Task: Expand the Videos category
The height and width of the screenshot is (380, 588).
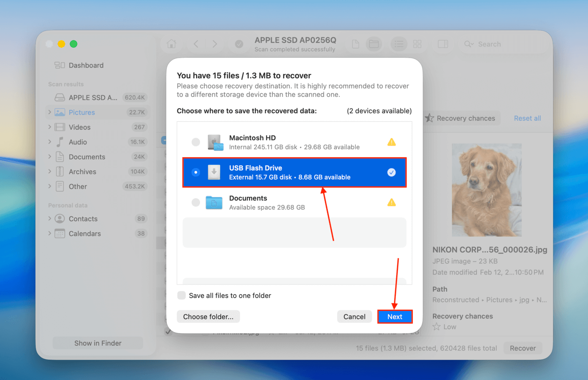Action: [50, 127]
